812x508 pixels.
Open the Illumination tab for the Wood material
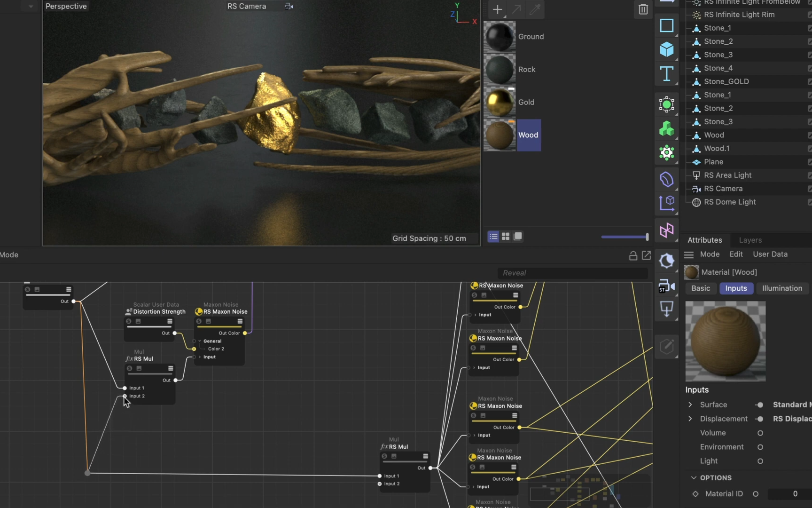click(x=781, y=288)
